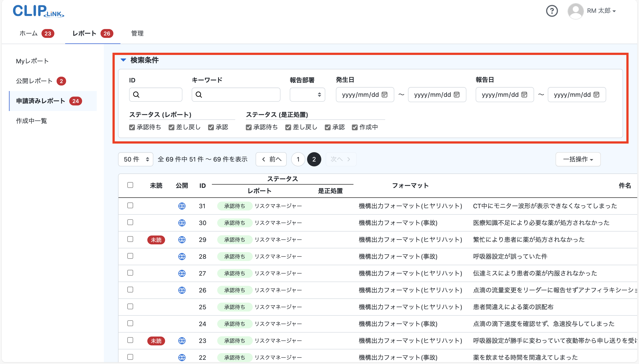Uncheck 承認待ち under ステータス (レポート)
This screenshot has width=639, height=364.
132,127
